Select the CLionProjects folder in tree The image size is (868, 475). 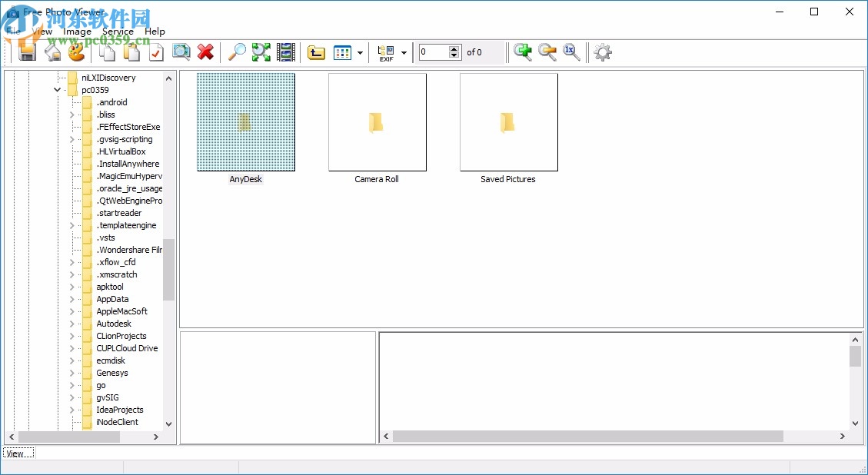(x=121, y=336)
